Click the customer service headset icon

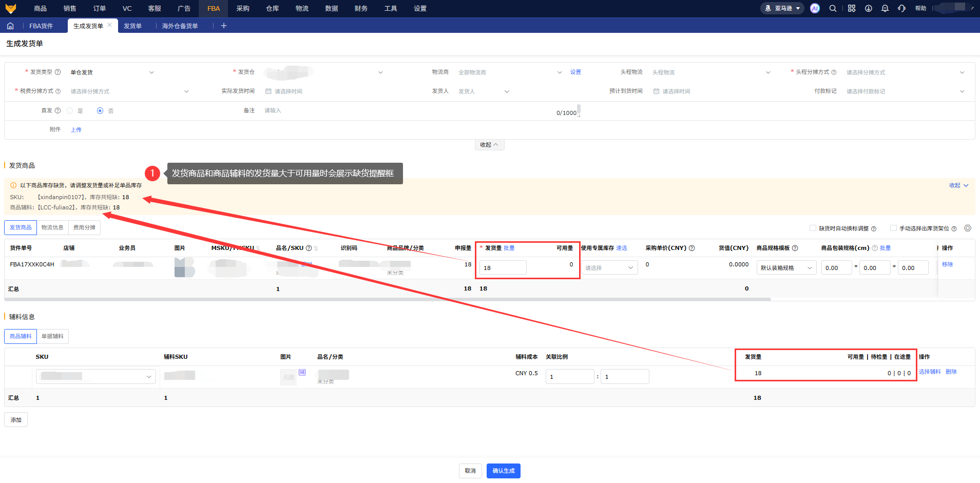coord(902,8)
